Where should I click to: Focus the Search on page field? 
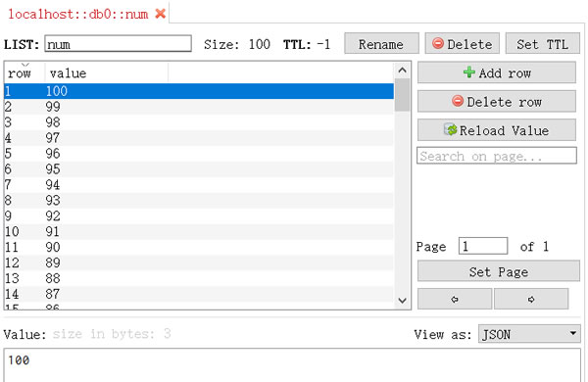(497, 156)
